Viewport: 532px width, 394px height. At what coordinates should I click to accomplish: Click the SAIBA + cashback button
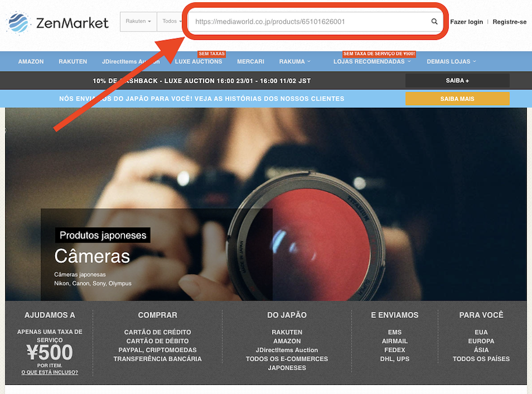pos(457,80)
